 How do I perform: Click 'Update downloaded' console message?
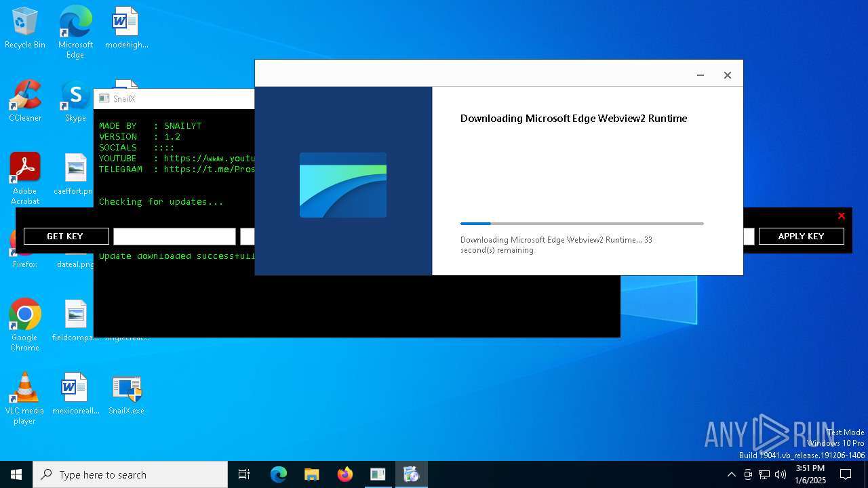177,256
